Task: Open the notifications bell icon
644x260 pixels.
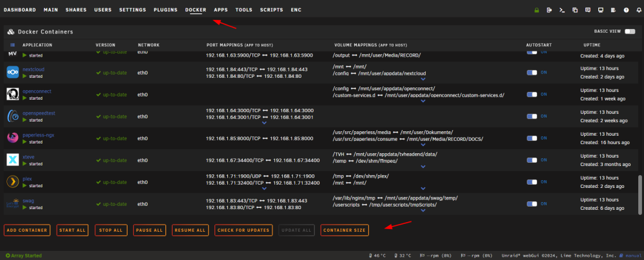Action: pos(639,10)
